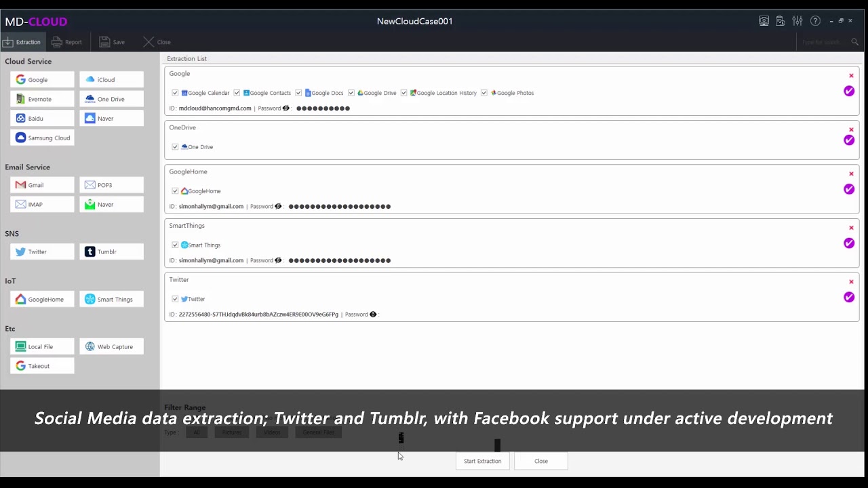Reveal password for Twitter entry
The image size is (868, 488).
point(373,314)
